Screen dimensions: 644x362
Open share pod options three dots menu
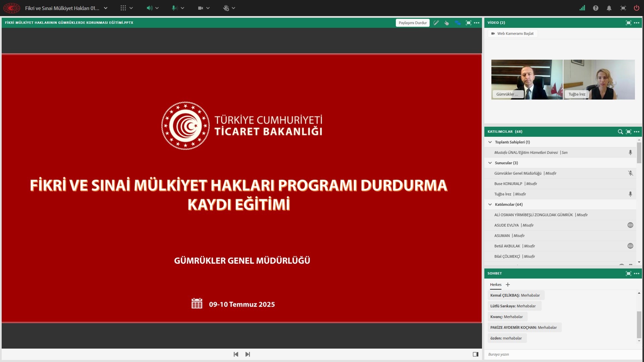point(477,23)
